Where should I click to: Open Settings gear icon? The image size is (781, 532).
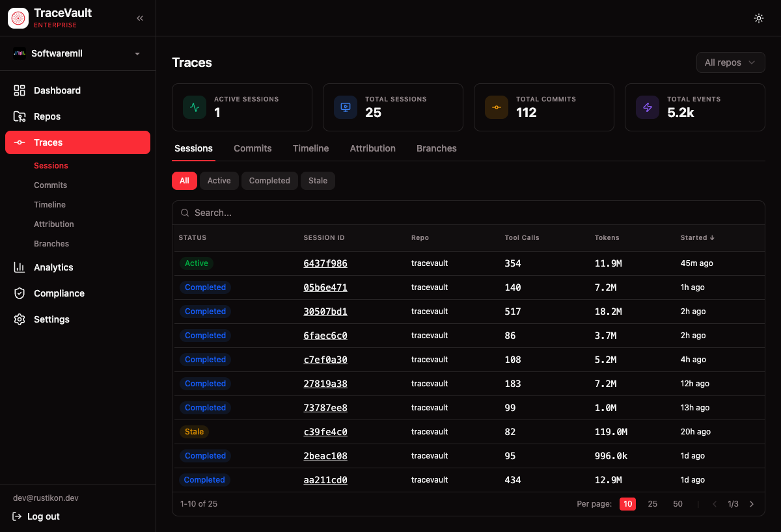[x=20, y=319]
